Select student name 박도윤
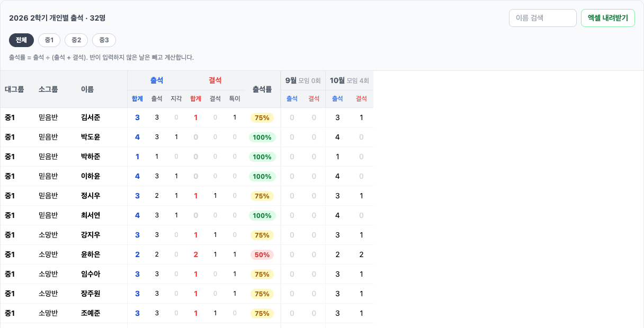The image size is (644, 328). (91, 137)
